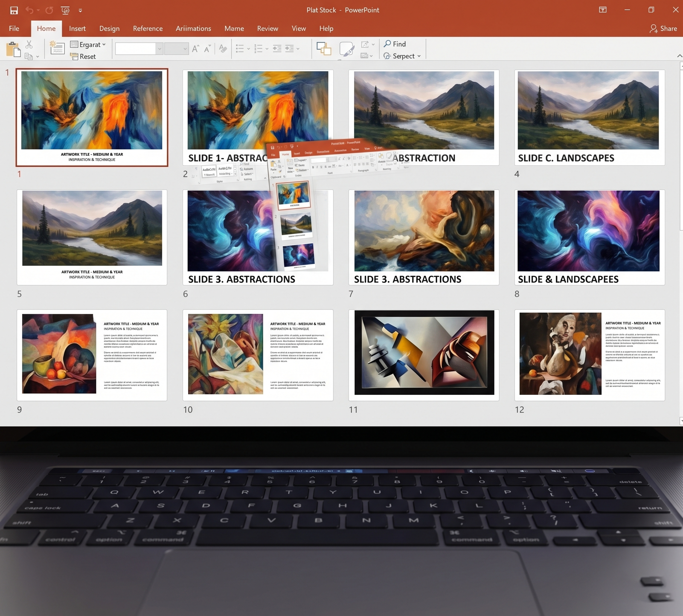Click the Redo icon in quick access

point(50,10)
